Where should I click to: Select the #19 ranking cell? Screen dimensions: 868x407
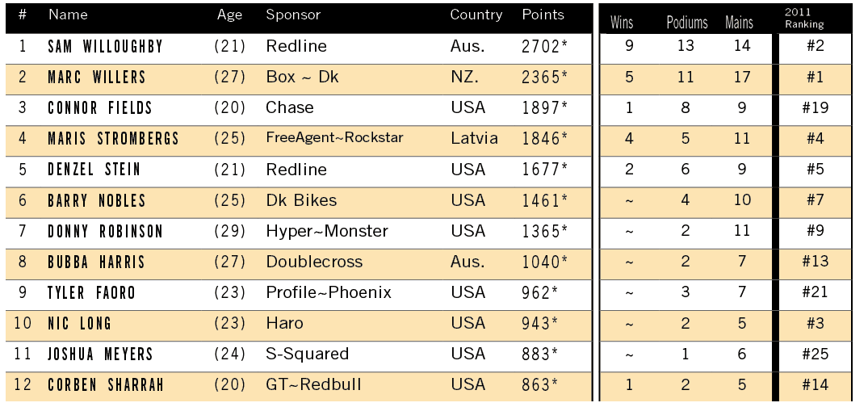click(815, 108)
